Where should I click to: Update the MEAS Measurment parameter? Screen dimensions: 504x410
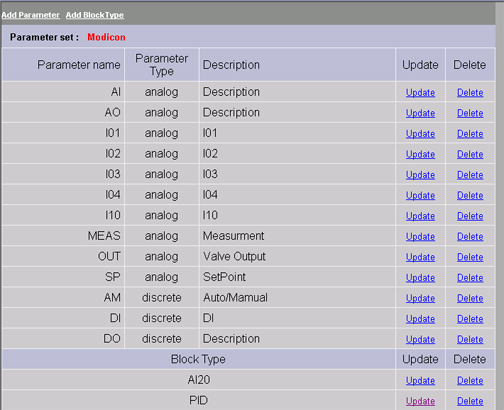(x=420, y=237)
